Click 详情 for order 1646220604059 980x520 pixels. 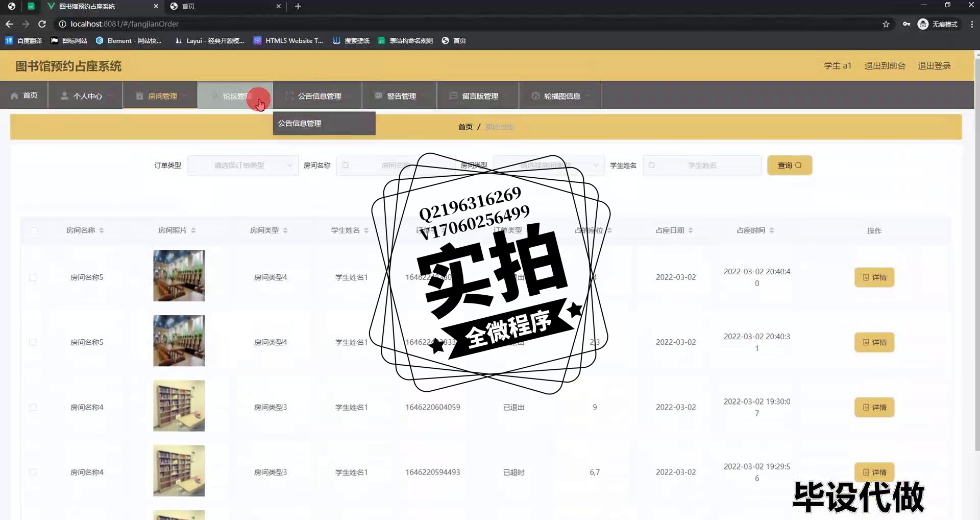point(874,407)
